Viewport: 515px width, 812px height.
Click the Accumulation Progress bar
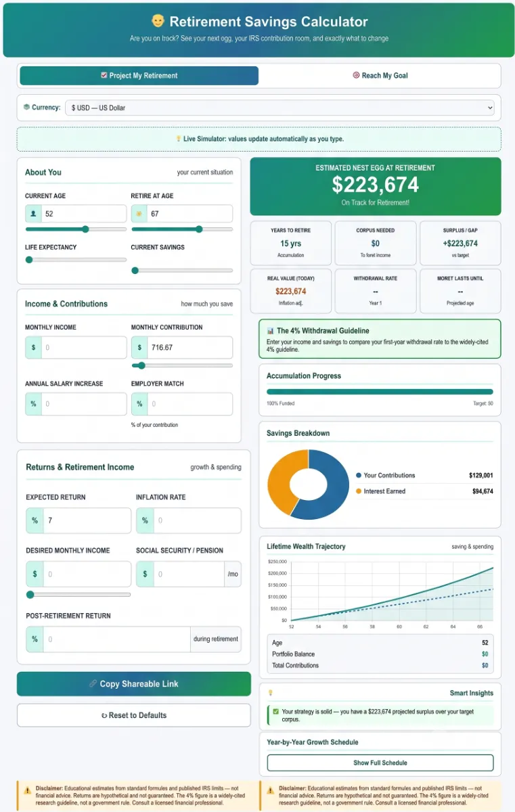click(380, 391)
